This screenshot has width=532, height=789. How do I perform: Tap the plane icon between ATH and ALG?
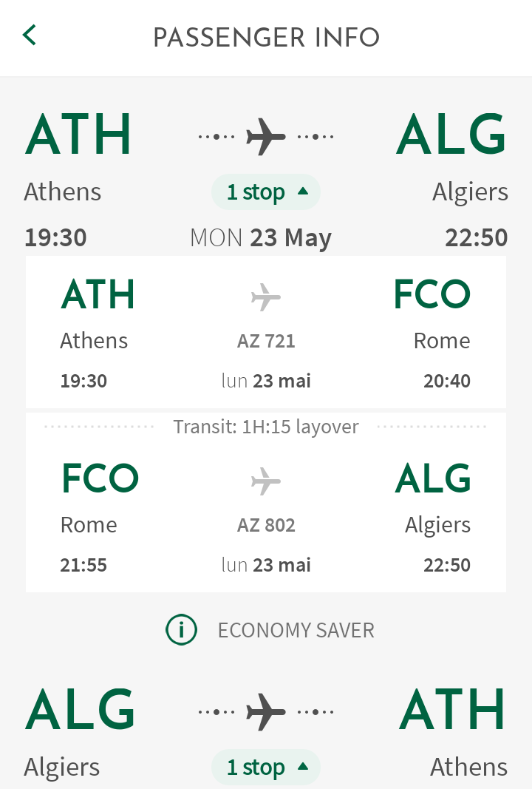pos(265,136)
